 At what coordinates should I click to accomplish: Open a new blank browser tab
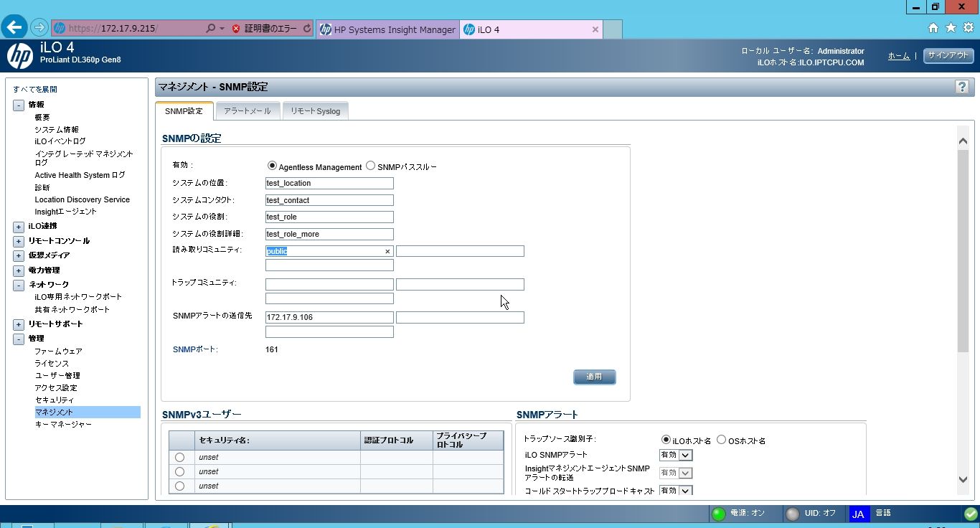click(x=612, y=29)
